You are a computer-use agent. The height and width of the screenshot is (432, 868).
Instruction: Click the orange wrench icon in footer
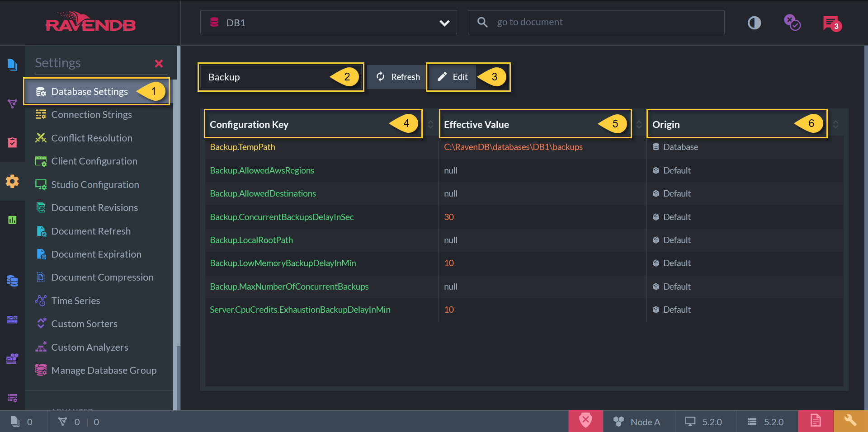[850, 421]
